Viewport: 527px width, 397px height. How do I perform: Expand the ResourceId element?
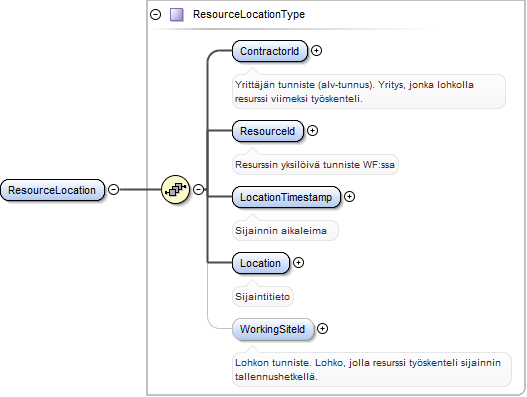tap(313, 130)
